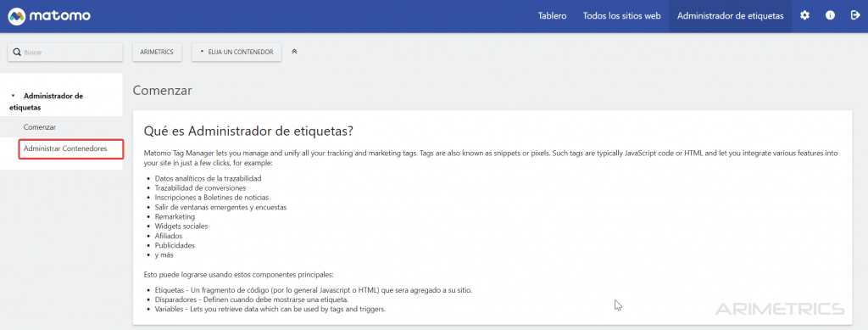Collapse the Administrador de etiquetas sidebar section
The height and width of the screenshot is (330, 868).
coord(14,96)
